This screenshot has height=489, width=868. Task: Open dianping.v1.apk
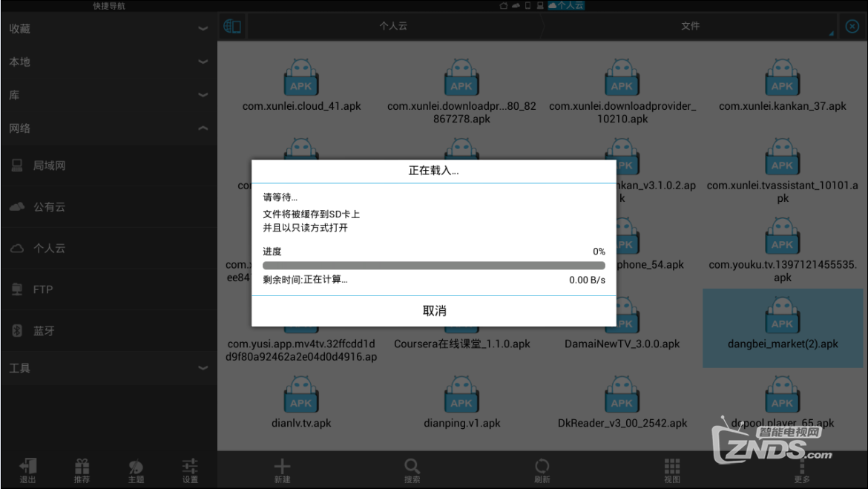pos(461,402)
